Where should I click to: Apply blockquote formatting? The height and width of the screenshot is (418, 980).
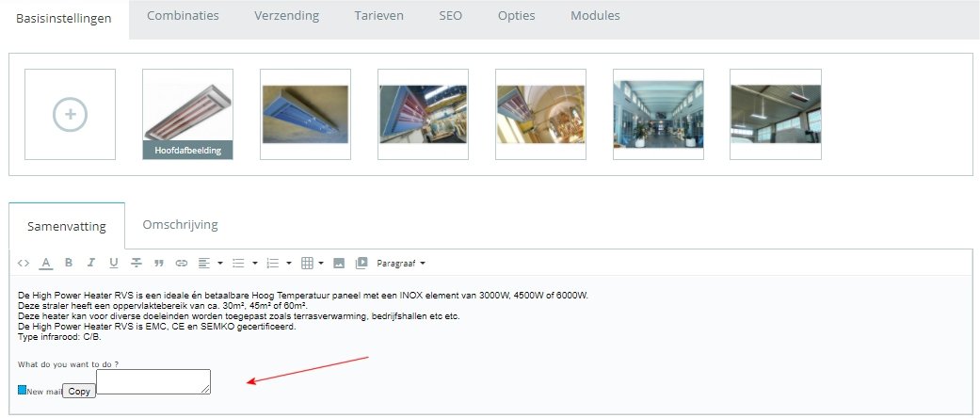(x=159, y=264)
